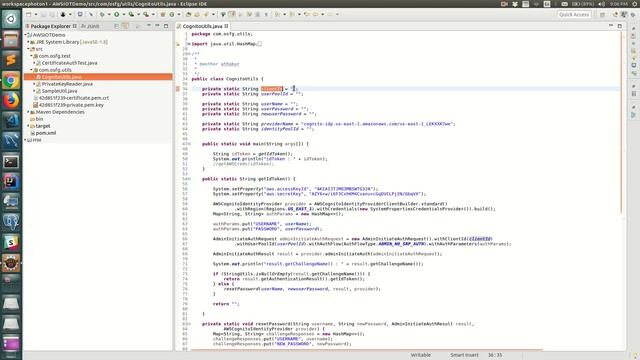The image size is (640, 360).
Task: Click Back navigation arrow in toolbar
Action: point(315,14)
